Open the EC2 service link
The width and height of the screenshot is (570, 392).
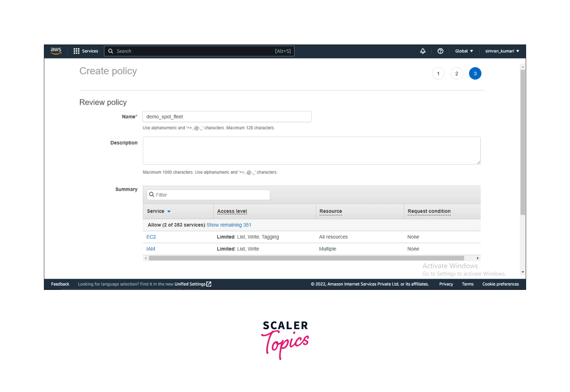point(151,237)
